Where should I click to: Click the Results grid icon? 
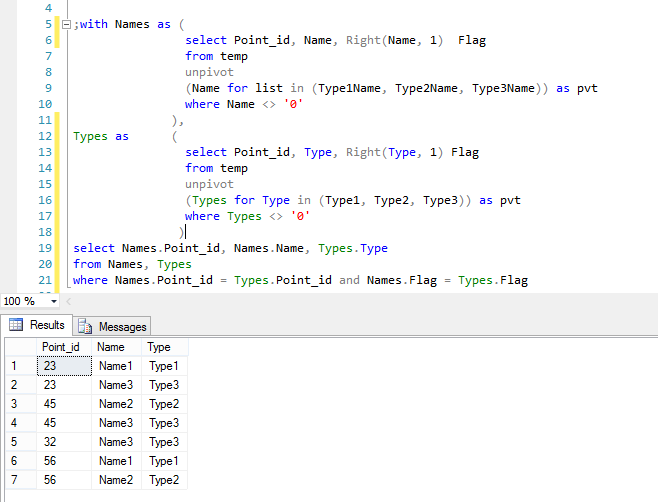(17, 325)
